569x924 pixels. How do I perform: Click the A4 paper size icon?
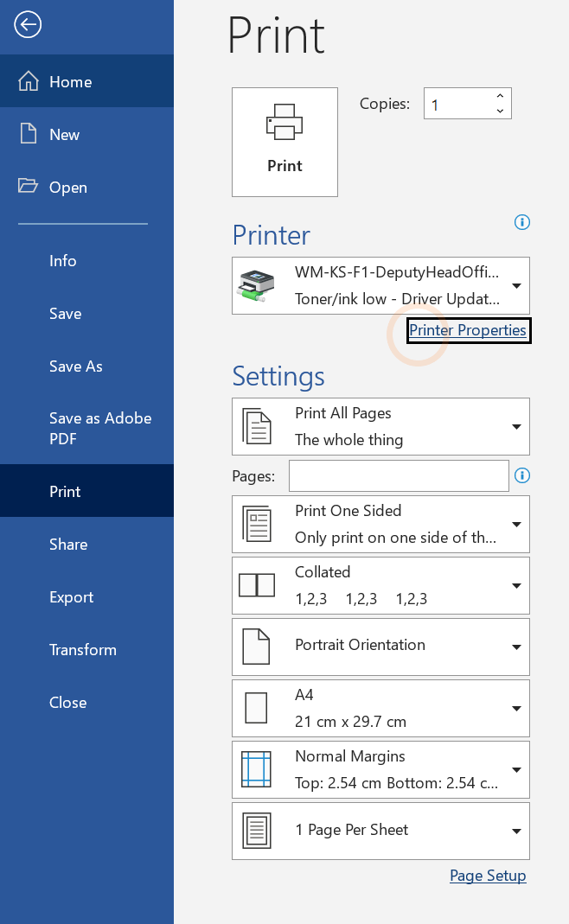point(257,707)
